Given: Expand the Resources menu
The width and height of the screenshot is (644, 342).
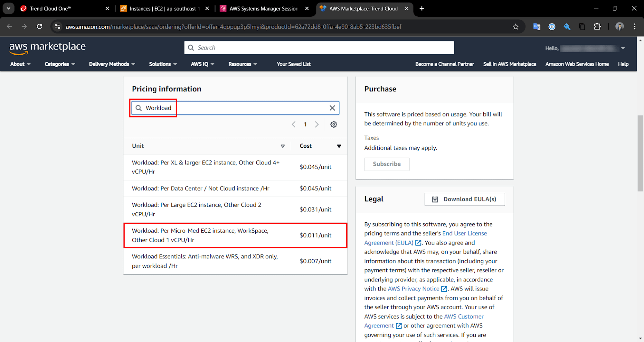Looking at the screenshot, I should pos(243,64).
